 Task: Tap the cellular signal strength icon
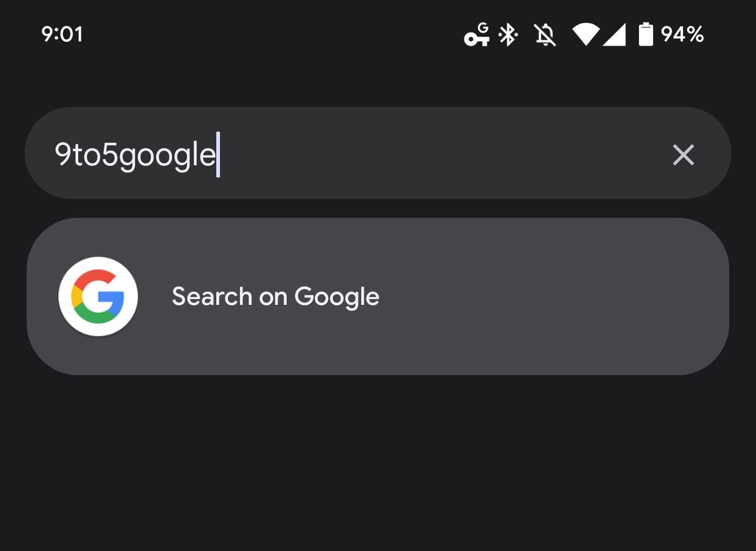pyautogui.click(x=614, y=35)
